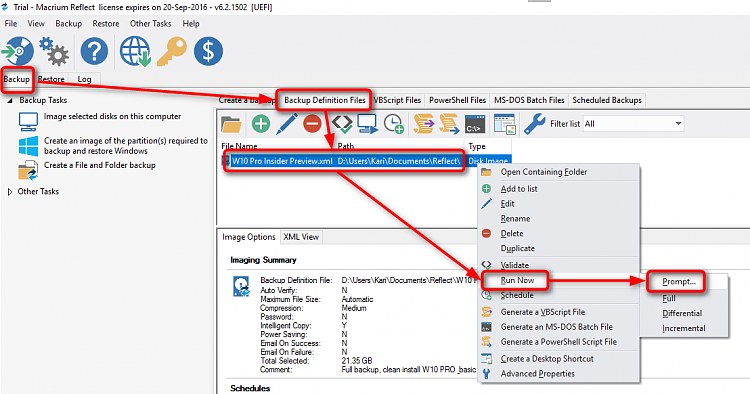This screenshot has height=394, width=750.
Task: Click the disk image backup toolbar icon
Action: point(18,51)
